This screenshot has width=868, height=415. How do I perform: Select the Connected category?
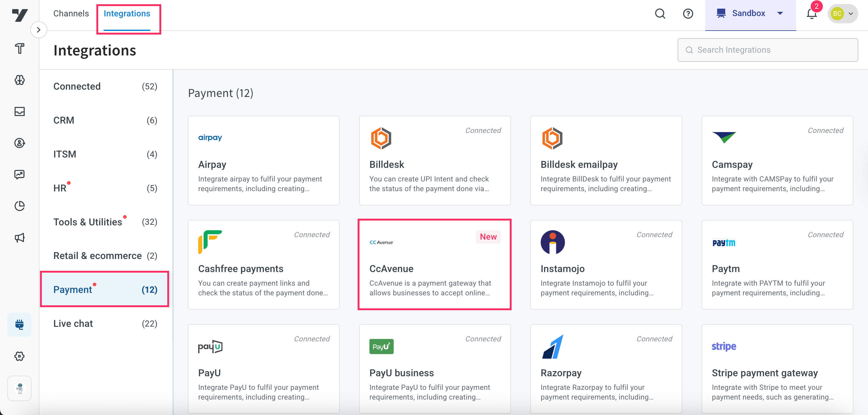[x=105, y=86]
